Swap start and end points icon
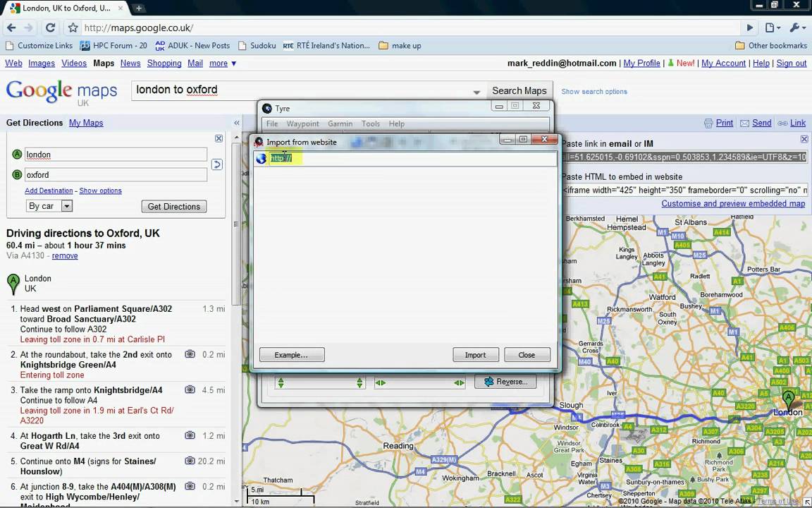The image size is (812, 508). tap(217, 164)
